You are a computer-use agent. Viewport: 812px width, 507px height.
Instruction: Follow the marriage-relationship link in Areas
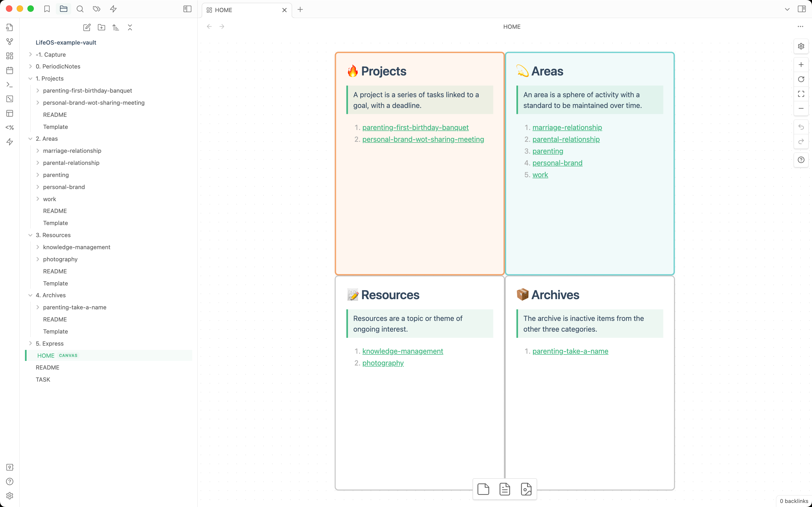567,127
